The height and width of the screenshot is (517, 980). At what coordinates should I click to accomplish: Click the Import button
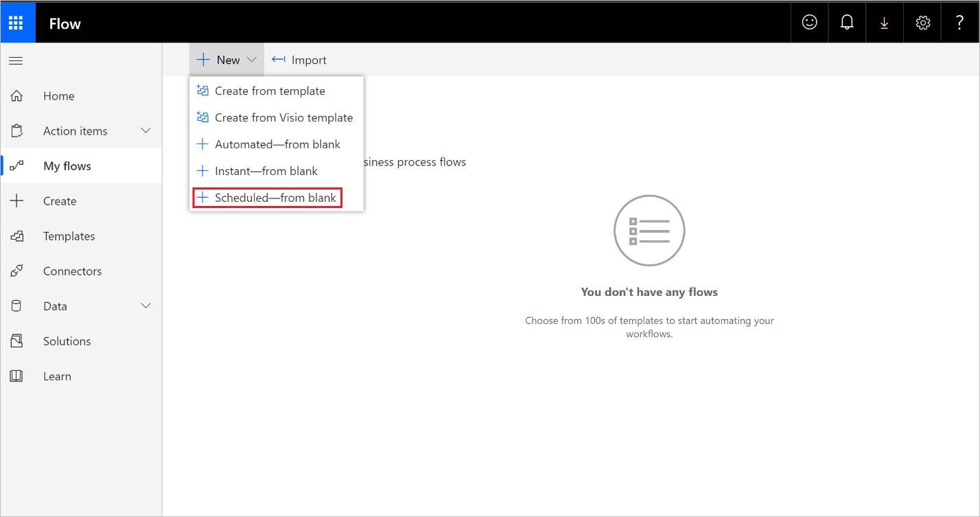(300, 60)
